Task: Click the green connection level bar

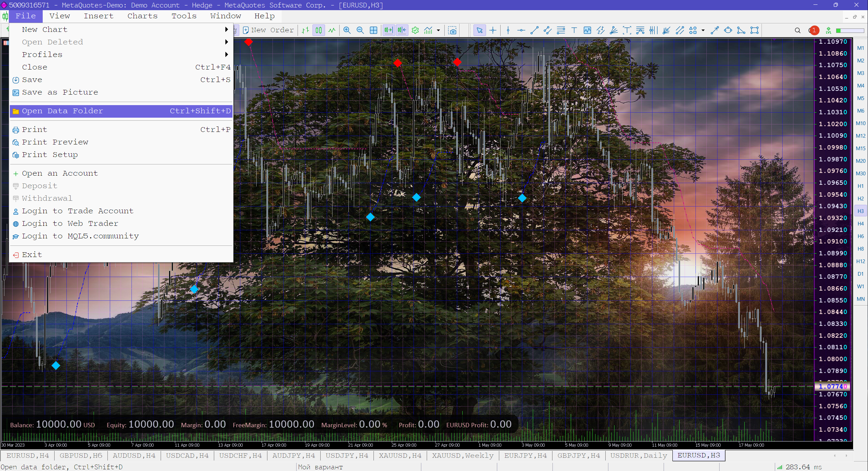Action: pos(849,31)
